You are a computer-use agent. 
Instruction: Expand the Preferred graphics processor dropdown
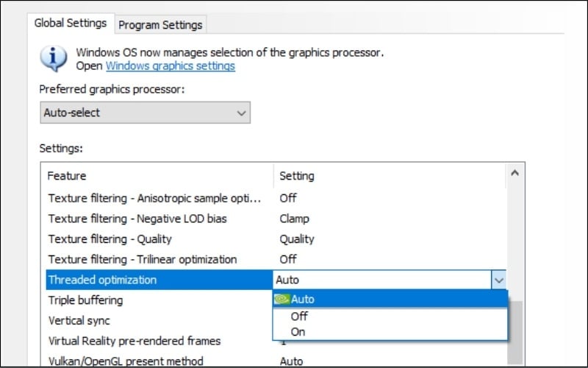pyautogui.click(x=145, y=113)
